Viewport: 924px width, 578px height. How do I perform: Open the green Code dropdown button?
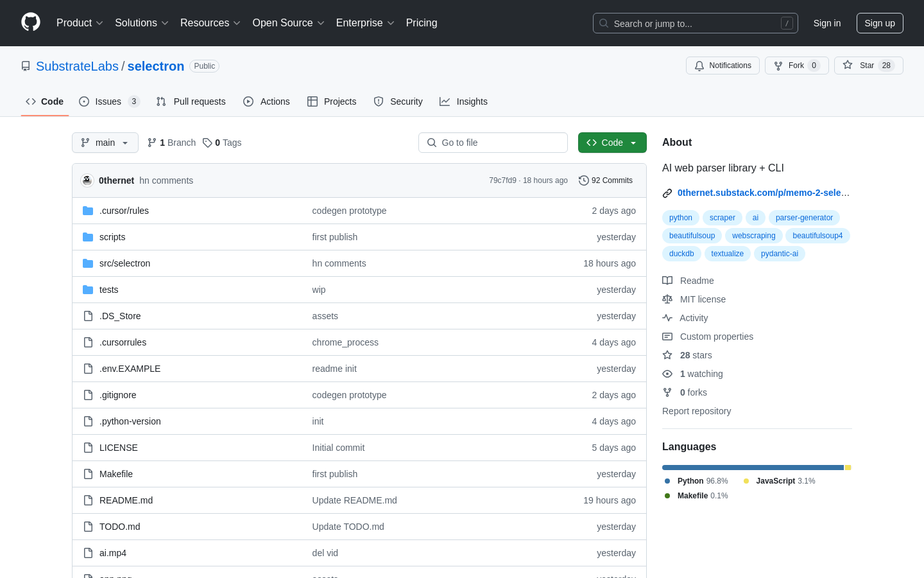point(612,143)
